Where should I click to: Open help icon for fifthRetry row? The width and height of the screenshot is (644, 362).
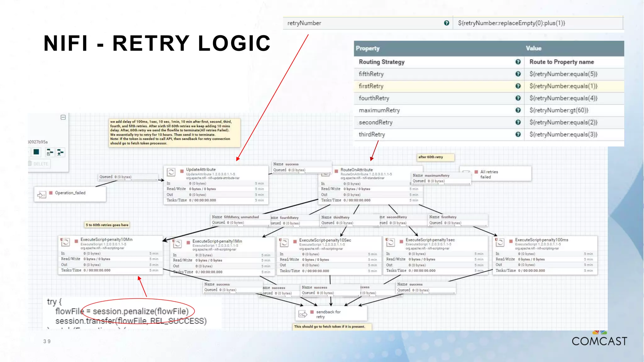pos(518,74)
